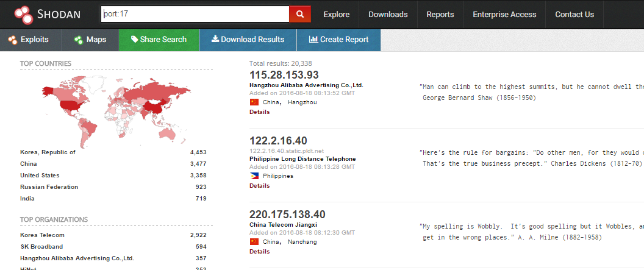
Task: Click the George Bernard Shaw quote text
Action: [531, 92]
